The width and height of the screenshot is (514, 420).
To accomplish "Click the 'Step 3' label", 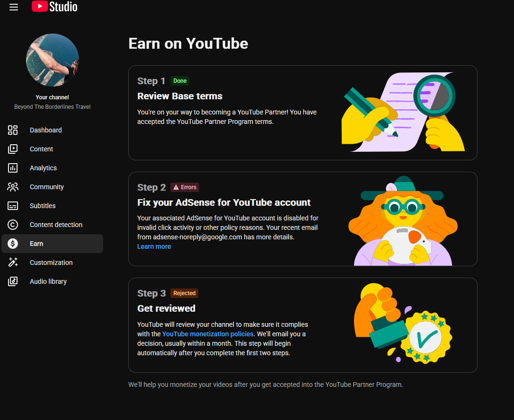I will pos(151,293).
